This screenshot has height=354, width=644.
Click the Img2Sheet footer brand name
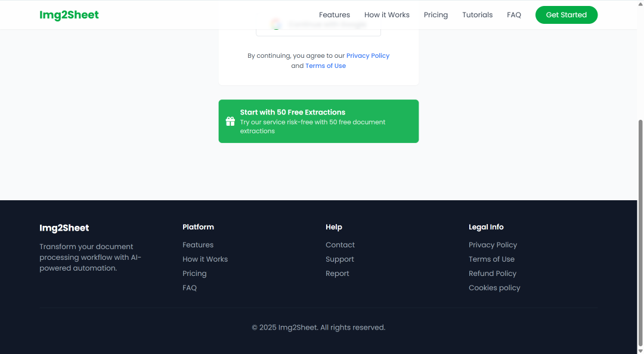tap(64, 228)
